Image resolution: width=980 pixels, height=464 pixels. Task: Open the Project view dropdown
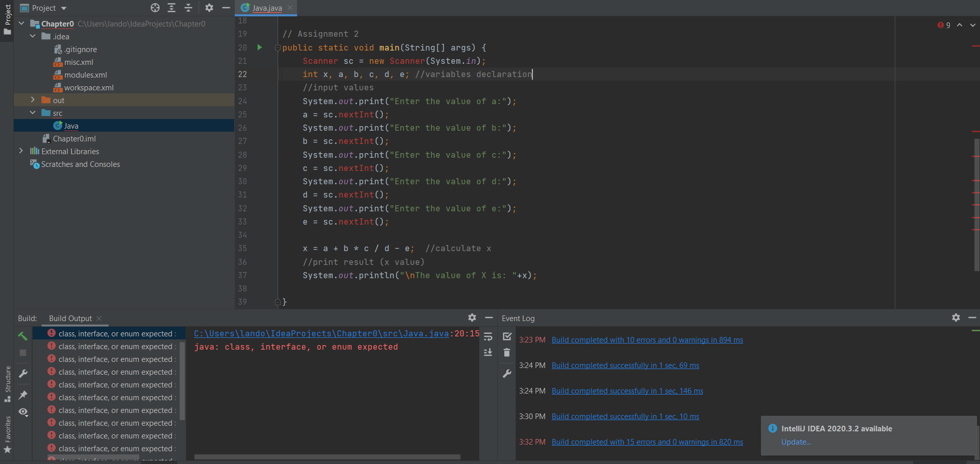point(64,8)
